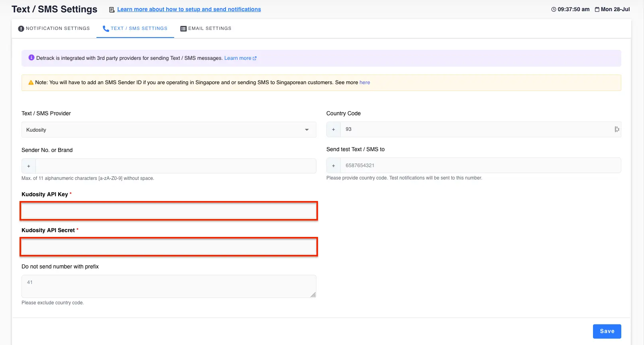The height and width of the screenshot is (345, 644).
Task: Open the Email Settings tab
Action: click(x=206, y=29)
